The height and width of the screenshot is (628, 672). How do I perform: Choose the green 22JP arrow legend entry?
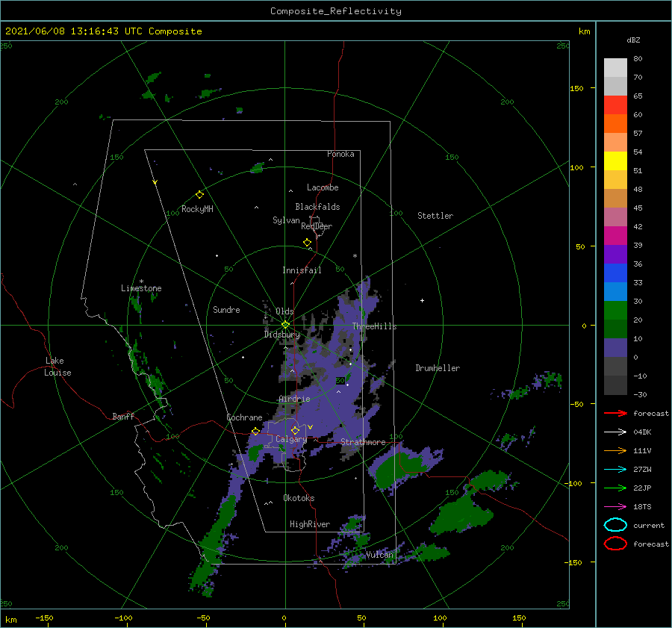point(615,488)
